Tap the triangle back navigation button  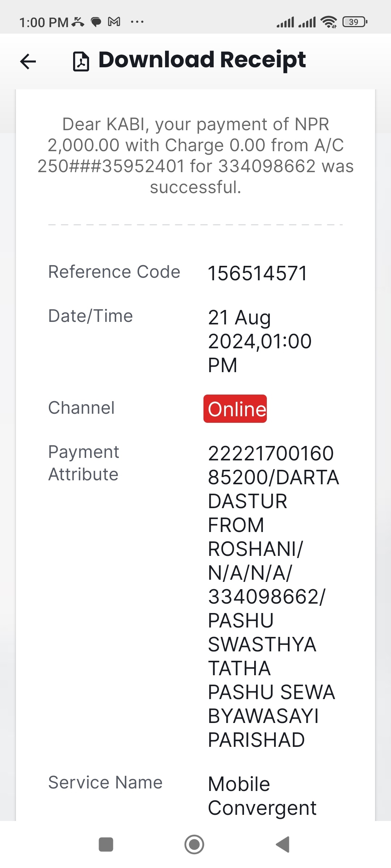click(x=283, y=844)
